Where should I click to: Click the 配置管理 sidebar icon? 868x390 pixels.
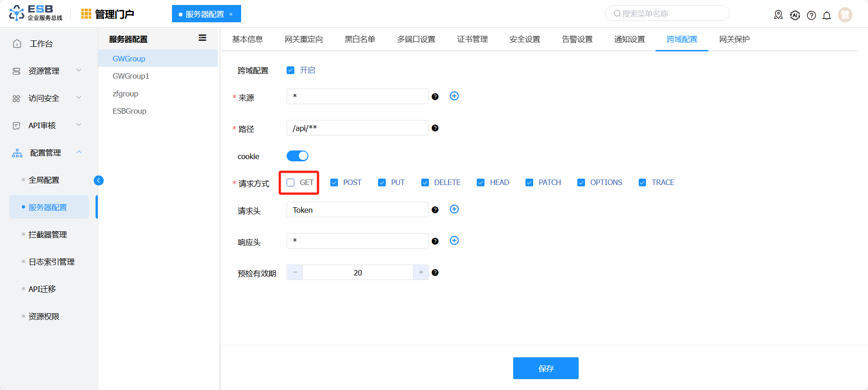point(17,153)
